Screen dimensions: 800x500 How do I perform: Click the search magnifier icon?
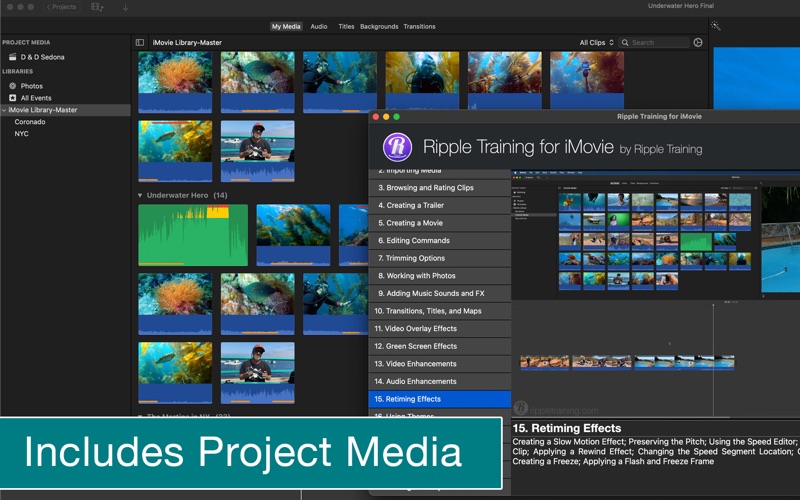[x=625, y=42]
